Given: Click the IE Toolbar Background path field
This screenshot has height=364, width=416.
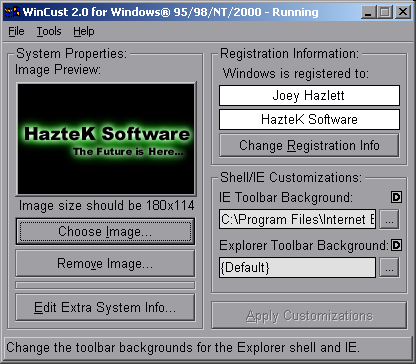Looking at the screenshot, I should coord(298,219).
